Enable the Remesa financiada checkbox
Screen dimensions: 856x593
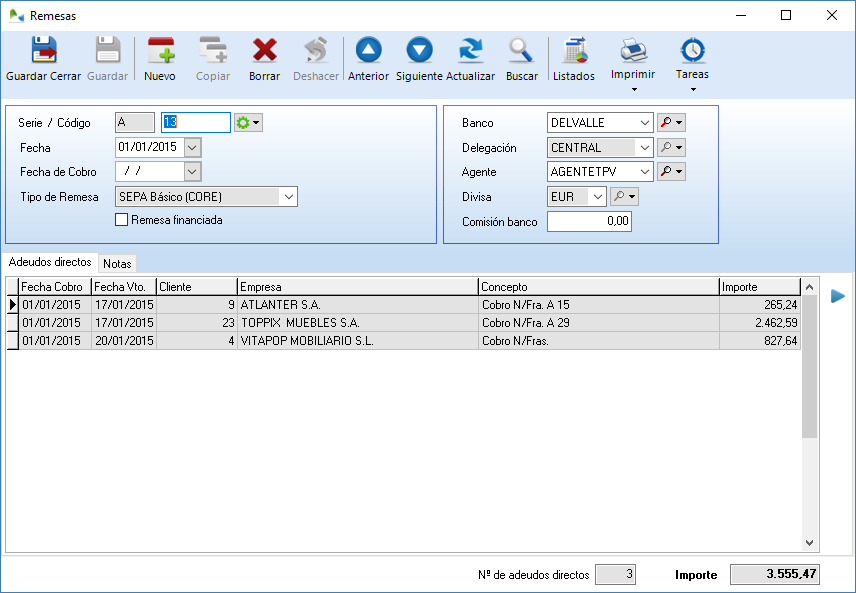pos(122,220)
